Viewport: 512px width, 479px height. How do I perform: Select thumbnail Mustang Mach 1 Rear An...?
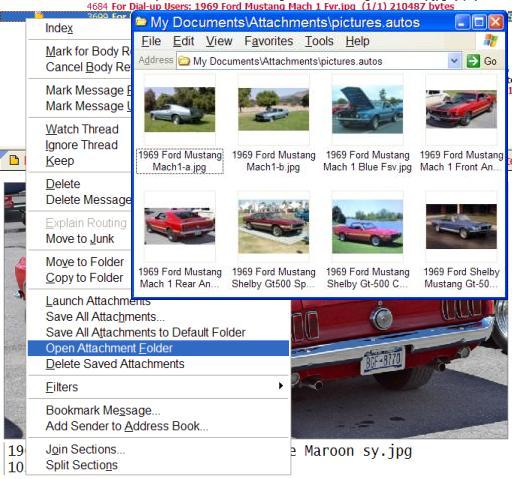coord(180,226)
